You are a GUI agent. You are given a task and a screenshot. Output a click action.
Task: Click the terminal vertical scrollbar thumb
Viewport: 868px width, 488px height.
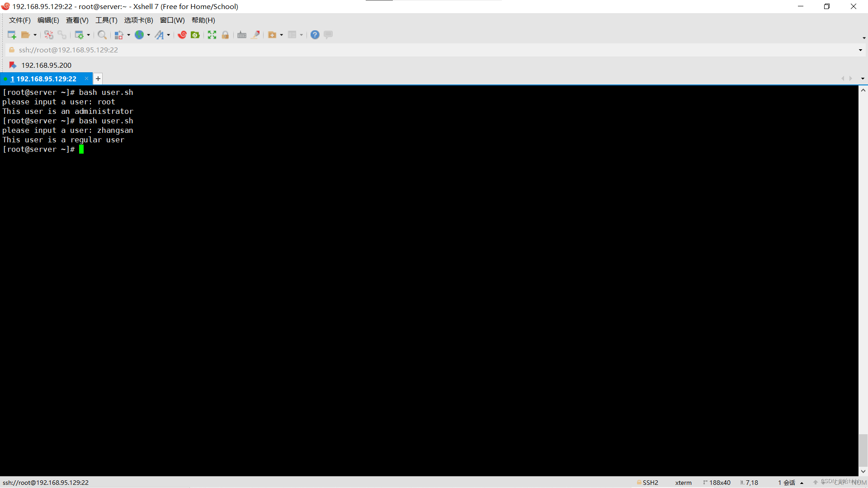863,450
